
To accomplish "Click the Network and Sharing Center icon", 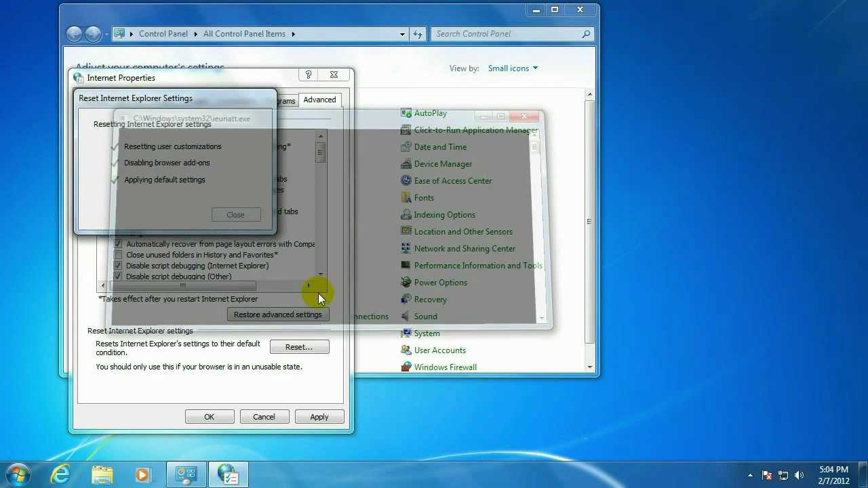I will (406, 249).
